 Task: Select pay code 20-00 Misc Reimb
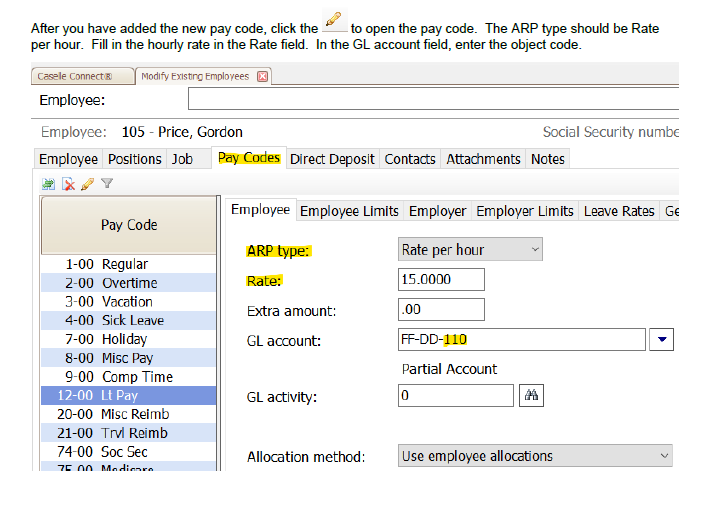129,414
